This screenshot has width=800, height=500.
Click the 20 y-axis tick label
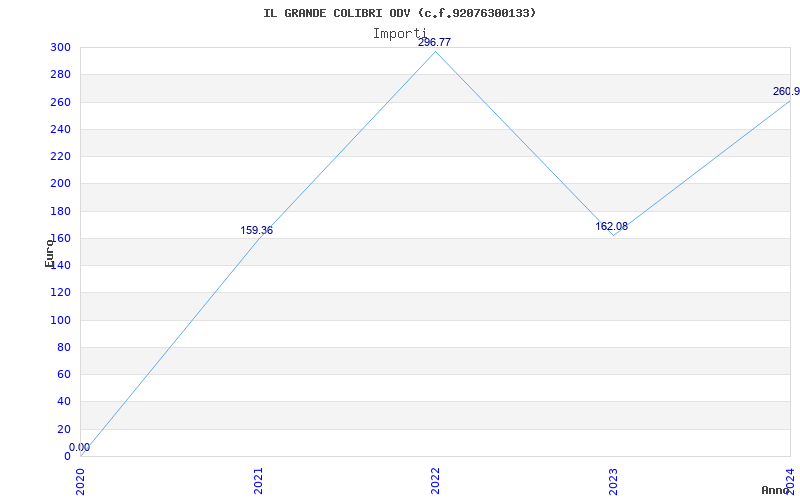pos(64,429)
